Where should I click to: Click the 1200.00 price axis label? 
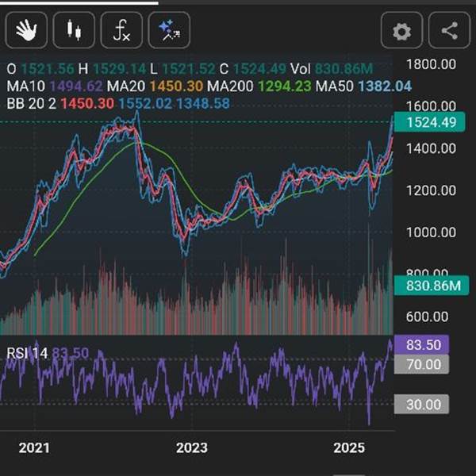(431, 190)
